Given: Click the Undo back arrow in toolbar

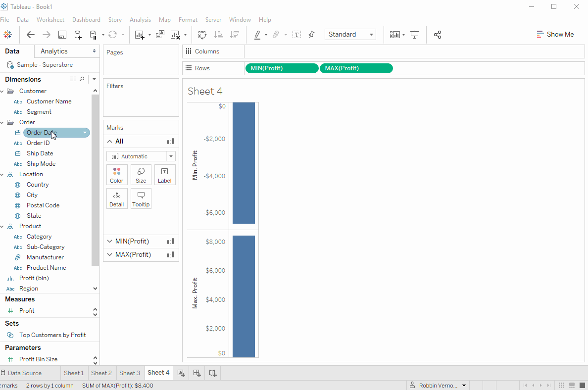Looking at the screenshot, I should click(x=31, y=35).
